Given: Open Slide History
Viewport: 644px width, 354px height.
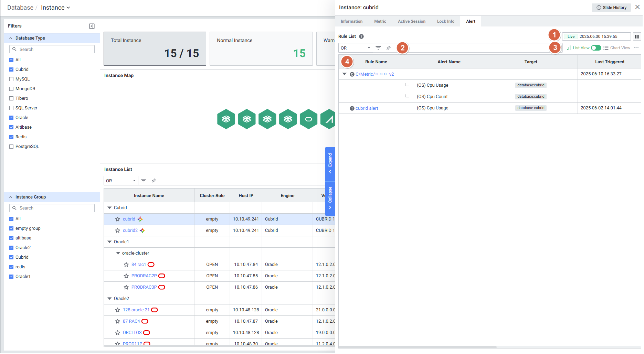Looking at the screenshot, I should 611,8.
